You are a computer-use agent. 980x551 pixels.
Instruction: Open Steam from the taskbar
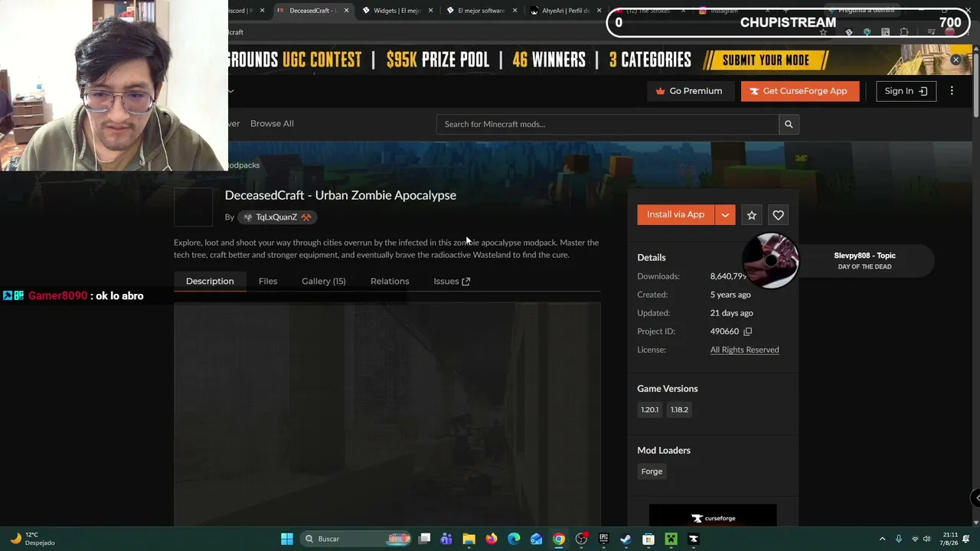pos(626,539)
